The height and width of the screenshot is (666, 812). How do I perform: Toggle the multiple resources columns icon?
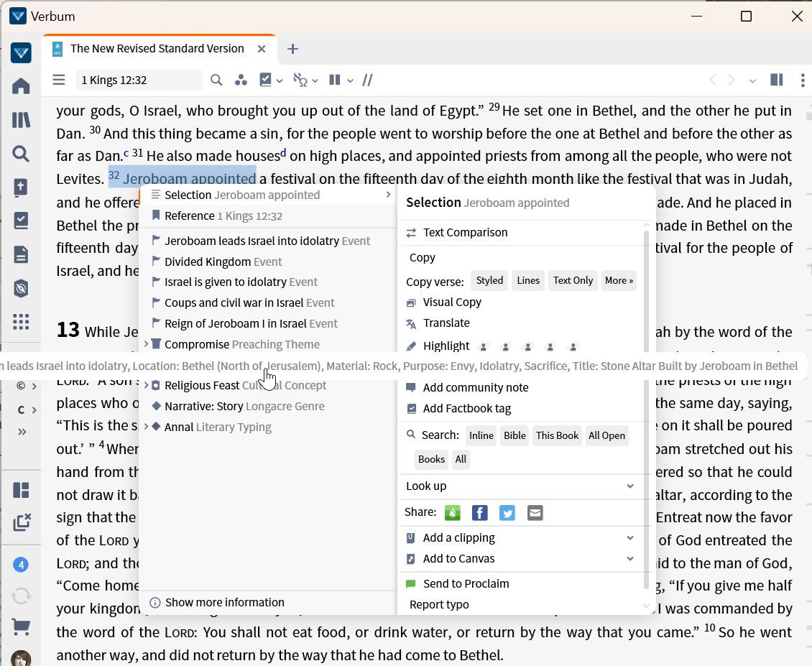pyautogui.click(x=335, y=80)
